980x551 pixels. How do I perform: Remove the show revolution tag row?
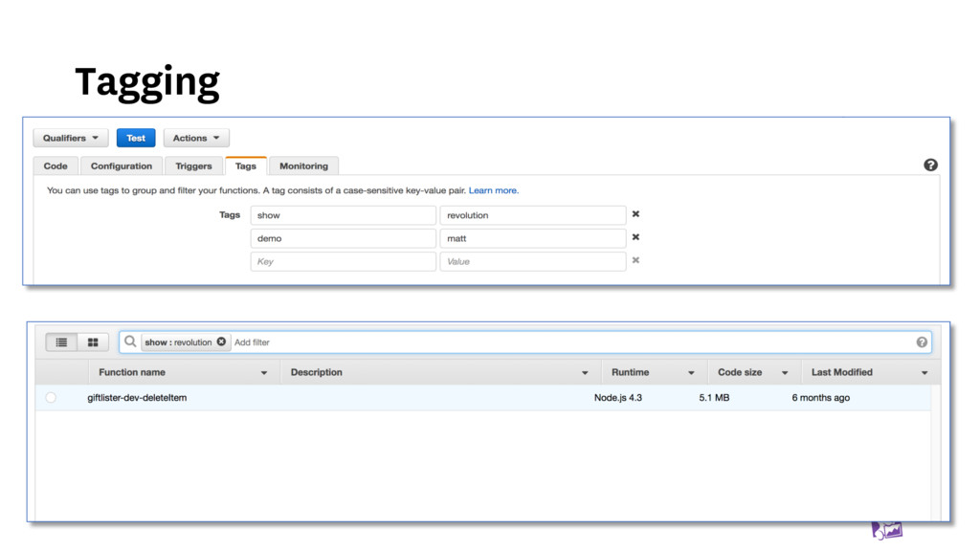(x=635, y=214)
